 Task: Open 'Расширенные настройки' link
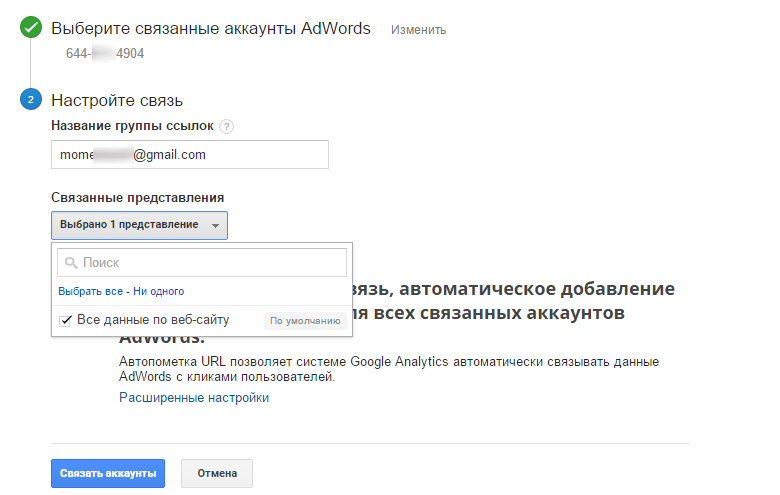(x=194, y=397)
